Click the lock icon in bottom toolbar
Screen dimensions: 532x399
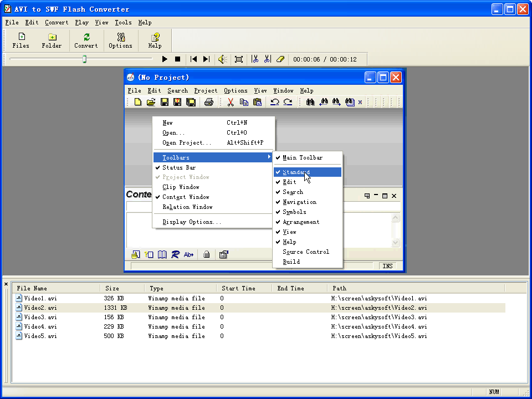click(x=206, y=254)
